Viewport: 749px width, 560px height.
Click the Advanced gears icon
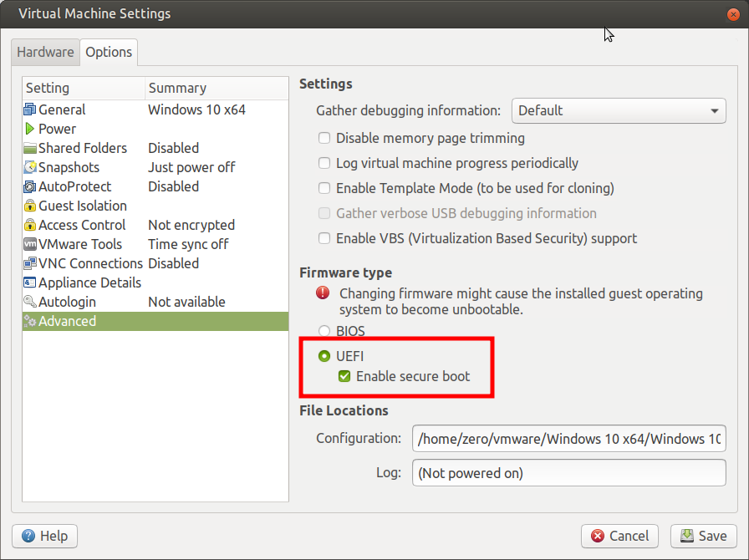(x=29, y=321)
